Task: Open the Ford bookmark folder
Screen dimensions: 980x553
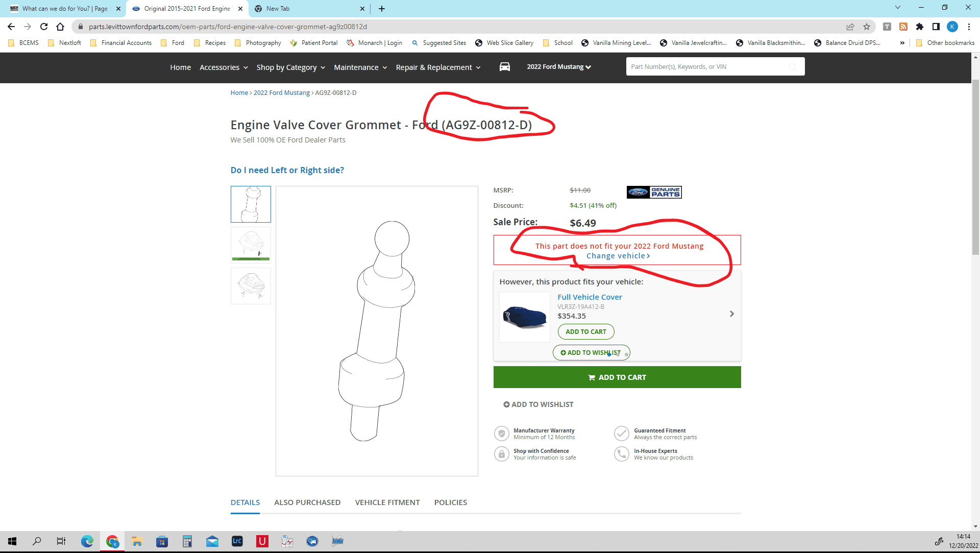Action: 173,43
